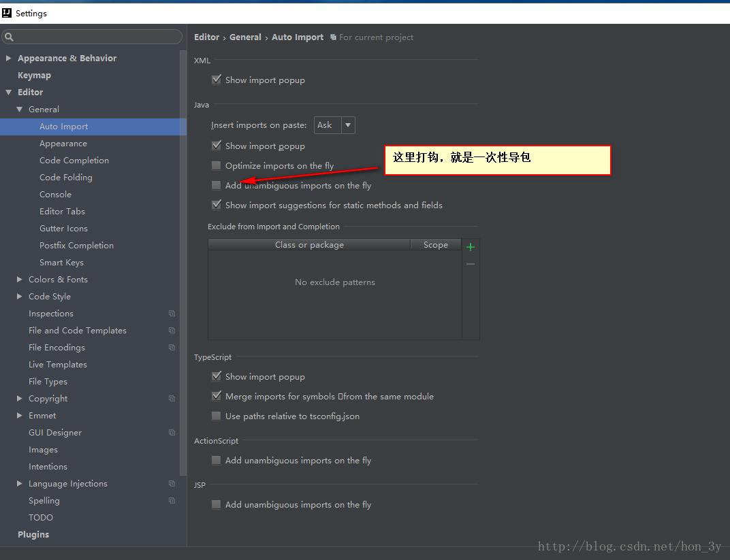The width and height of the screenshot is (730, 560).
Task: Open Gutter Icons settings
Action: pos(63,229)
